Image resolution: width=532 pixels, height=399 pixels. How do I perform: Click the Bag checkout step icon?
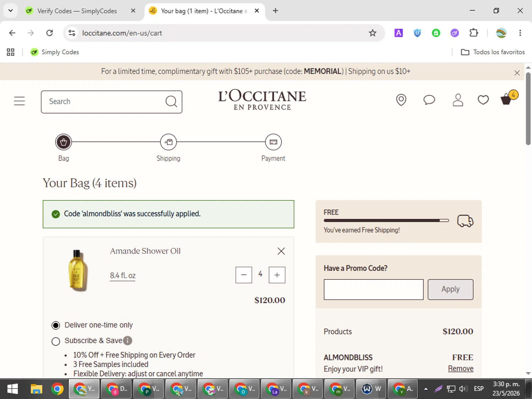63,142
